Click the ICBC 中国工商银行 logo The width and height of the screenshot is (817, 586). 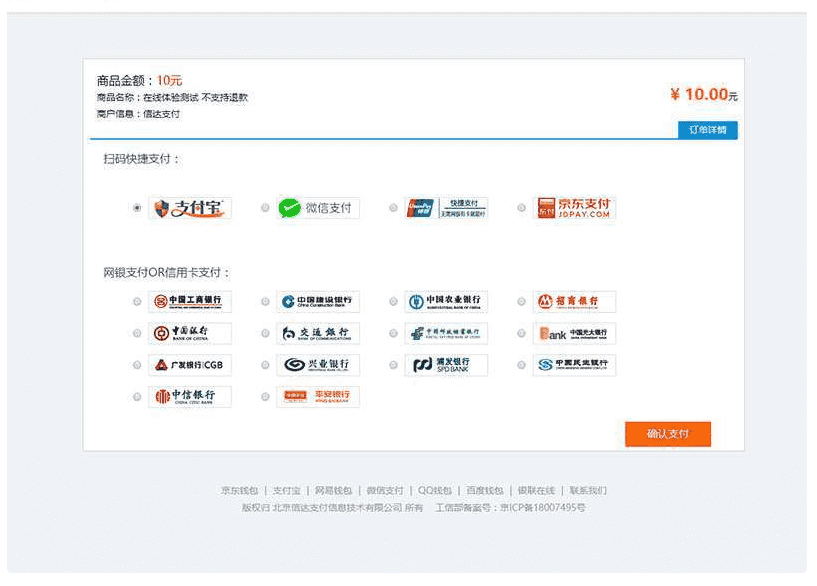point(190,302)
